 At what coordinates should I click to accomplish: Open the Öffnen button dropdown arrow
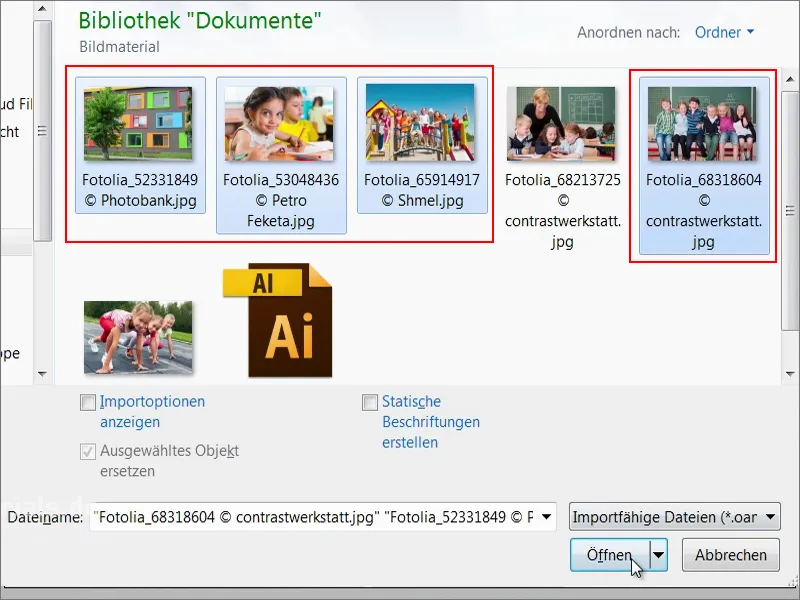[x=659, y=555]
